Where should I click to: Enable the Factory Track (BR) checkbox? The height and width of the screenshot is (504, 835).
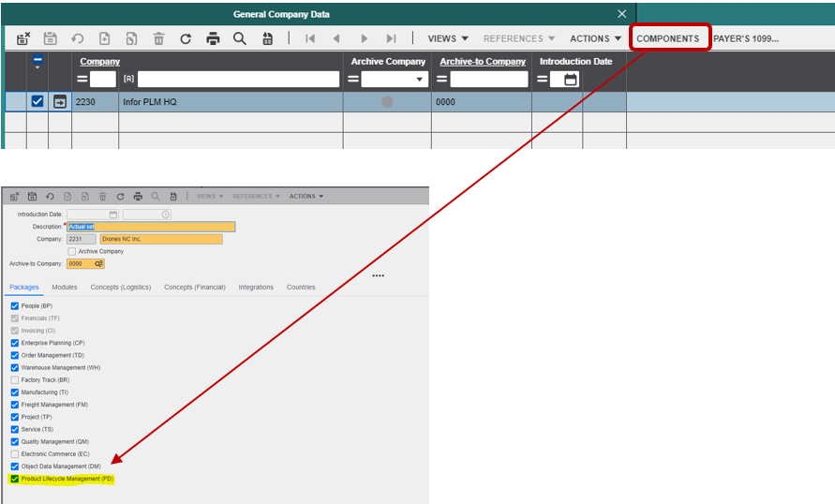[14, 380]
